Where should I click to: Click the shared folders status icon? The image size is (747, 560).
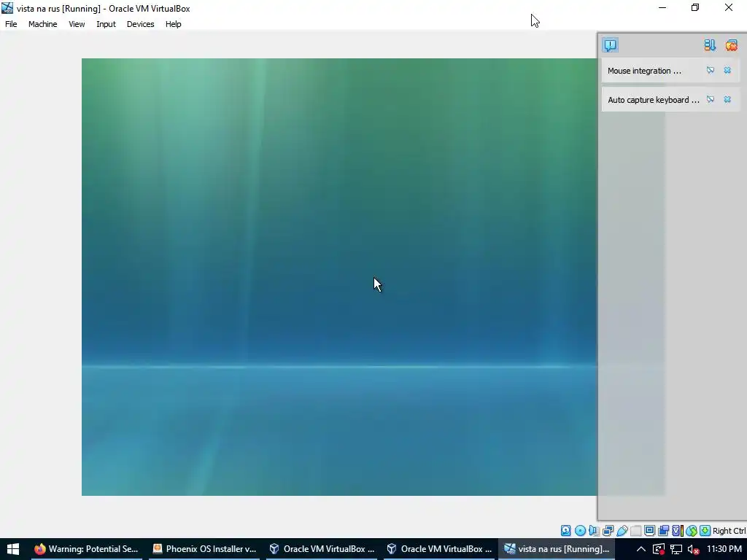click(636, 531)
